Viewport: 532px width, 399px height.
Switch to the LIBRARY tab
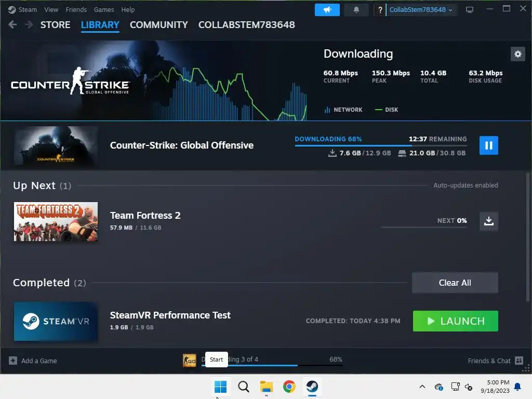[100, 25]
